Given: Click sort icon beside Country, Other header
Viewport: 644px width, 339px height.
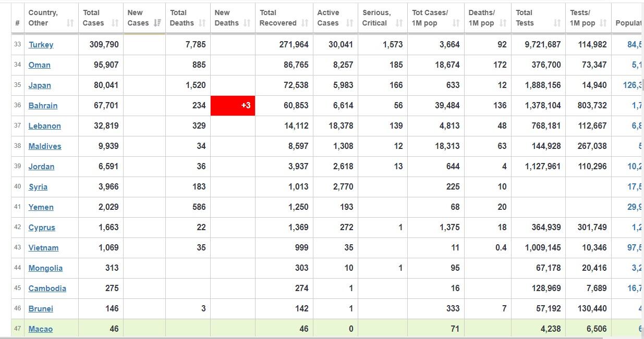Looking at the screenshot, I should 70,23.
